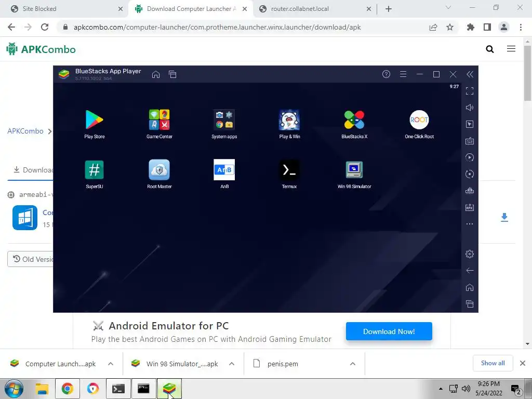Share this page icon in address bar
Screen dimensions: 532x399
click(x=433, y=28)
